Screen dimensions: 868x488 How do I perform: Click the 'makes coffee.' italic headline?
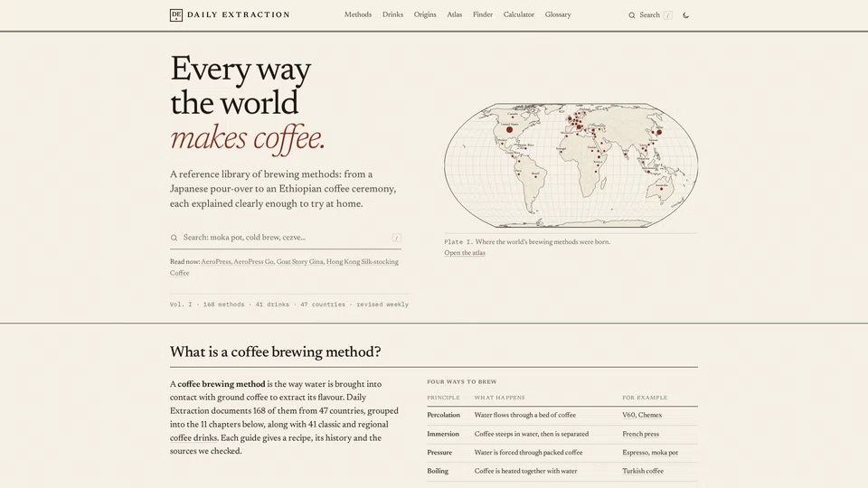click(x=247, y=137)
